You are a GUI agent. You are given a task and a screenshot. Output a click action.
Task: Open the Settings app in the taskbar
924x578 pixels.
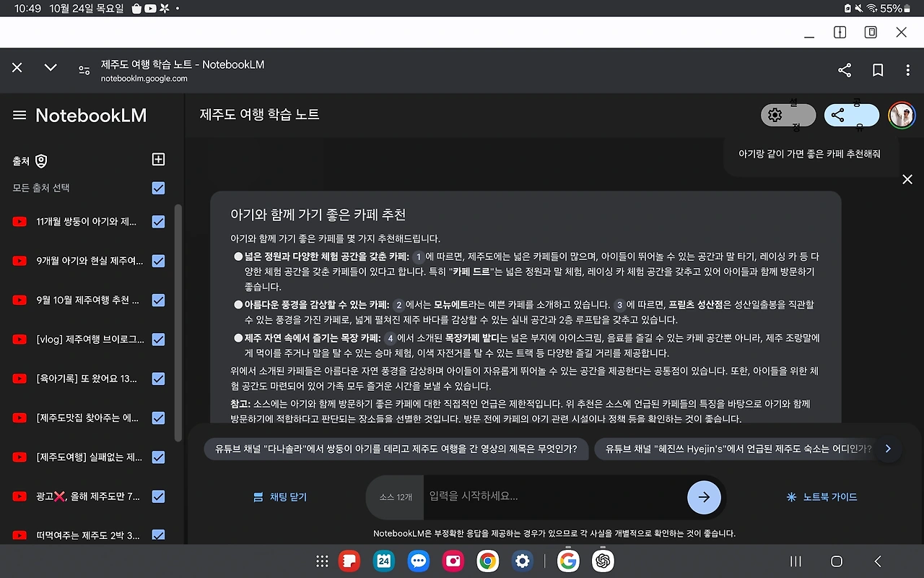coord(522,561)
